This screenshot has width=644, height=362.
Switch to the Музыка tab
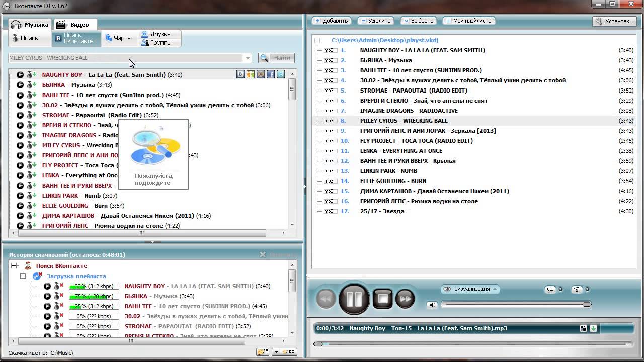pyautogui.click(x=30, y=24)
